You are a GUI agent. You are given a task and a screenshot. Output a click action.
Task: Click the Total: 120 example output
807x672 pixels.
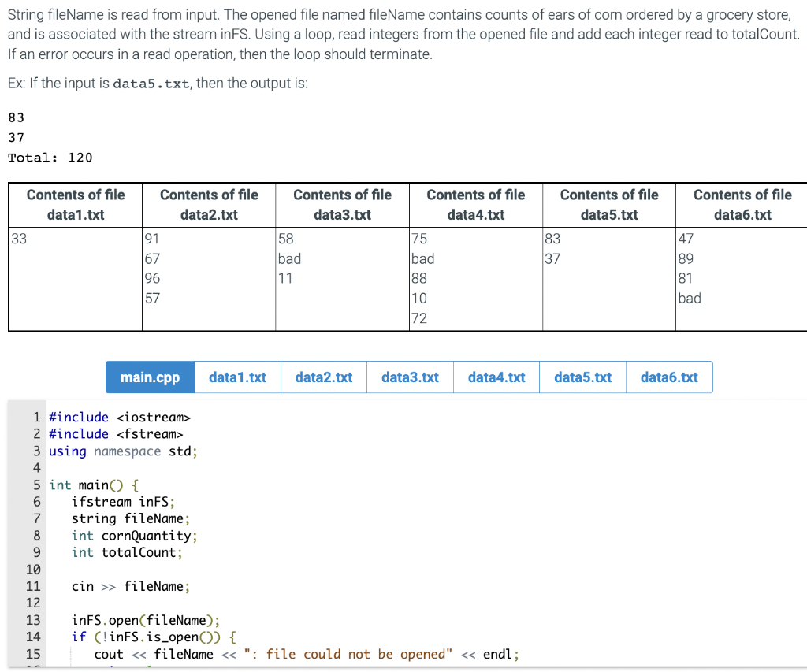pos(47,158)
